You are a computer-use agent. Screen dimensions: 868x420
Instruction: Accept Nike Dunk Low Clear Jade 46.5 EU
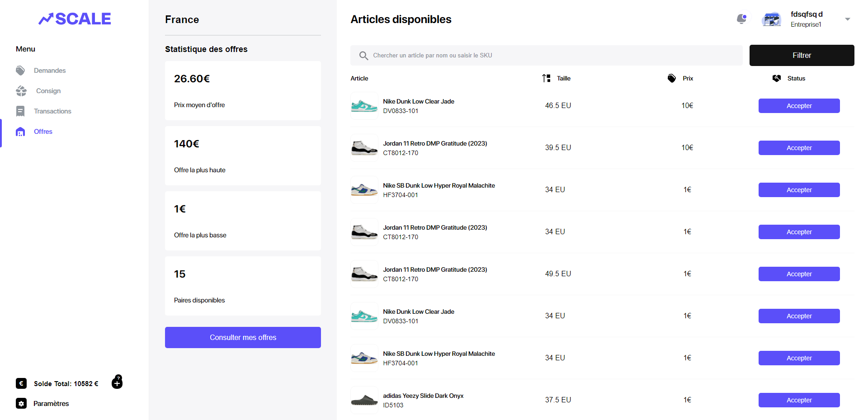[799, 106]
